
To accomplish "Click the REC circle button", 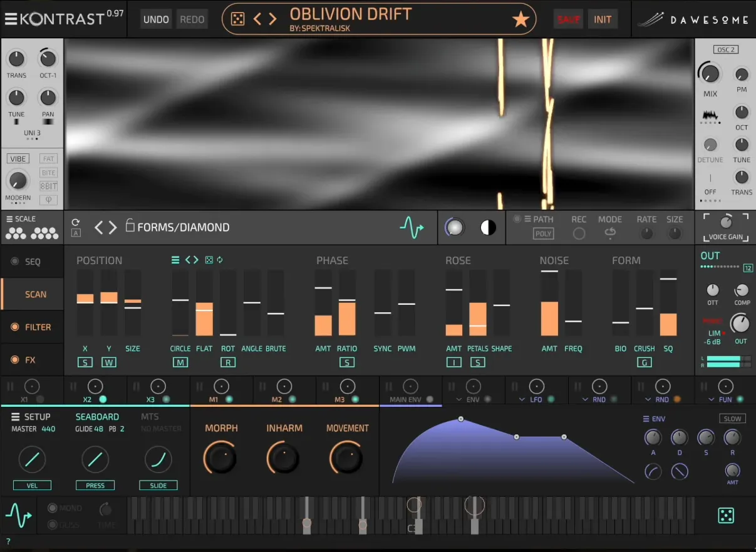I will pyautogui.click(x=579, y=233).
